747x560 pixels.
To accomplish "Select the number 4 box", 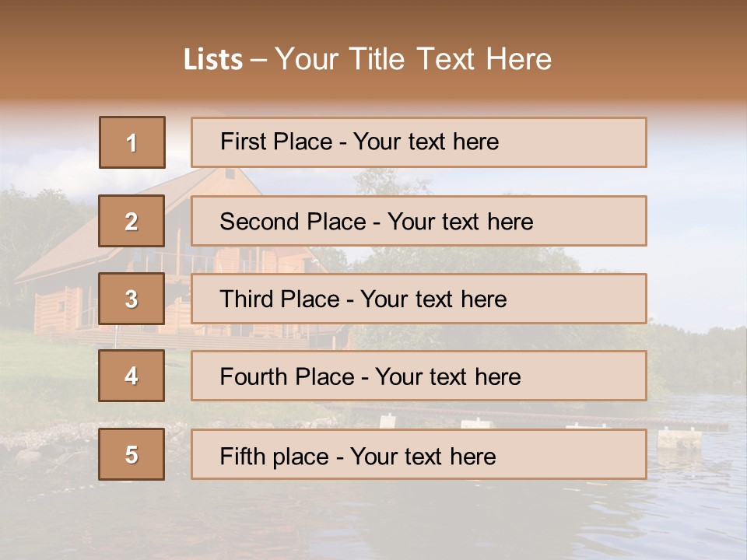I will (x=132, y=376).
